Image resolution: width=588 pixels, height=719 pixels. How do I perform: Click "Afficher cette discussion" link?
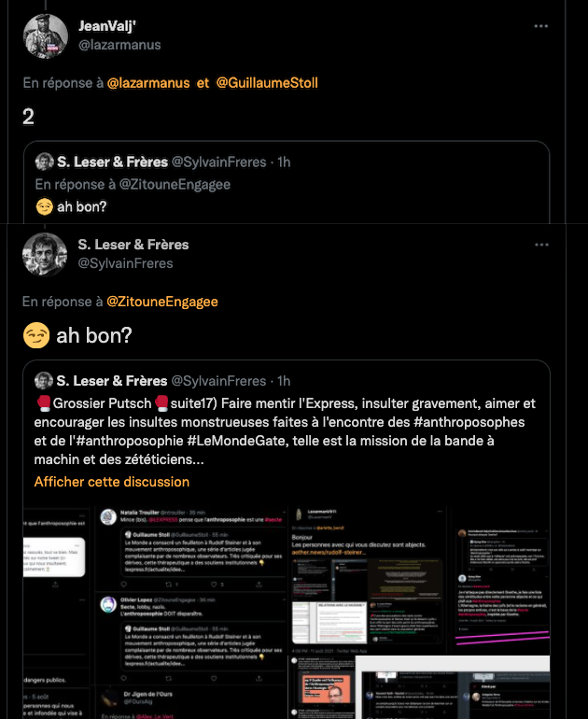pos(112,482)
